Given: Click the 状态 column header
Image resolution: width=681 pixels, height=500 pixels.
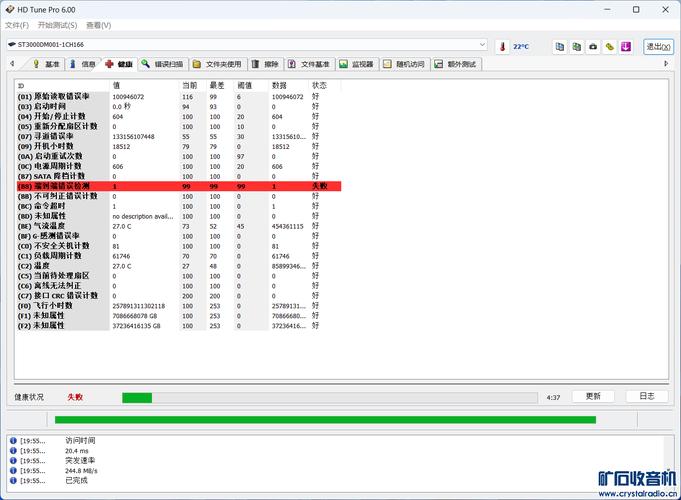Looking at the screenshot, I should [x=324, y=86].
